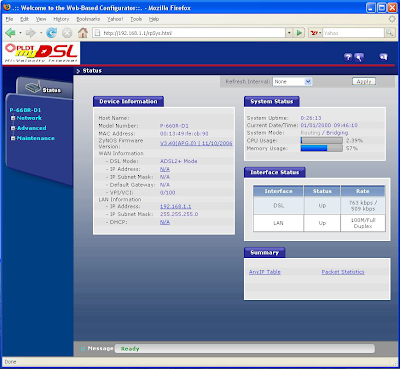The height and width of the screenshot is (369, 400).
Task: Click the help question mark icon
Action: (348, 57)
